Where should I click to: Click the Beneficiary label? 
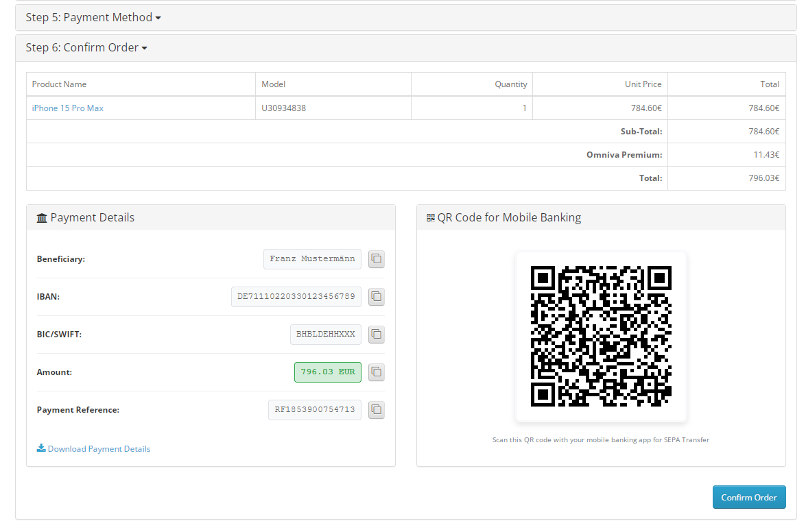[60, 259]
